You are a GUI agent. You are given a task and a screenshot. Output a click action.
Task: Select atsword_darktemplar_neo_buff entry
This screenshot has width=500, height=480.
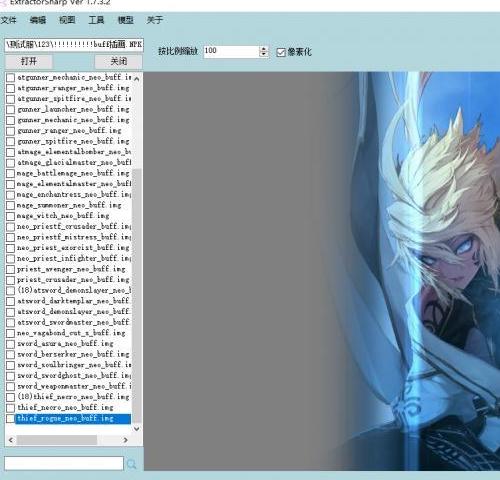point(73,301)
